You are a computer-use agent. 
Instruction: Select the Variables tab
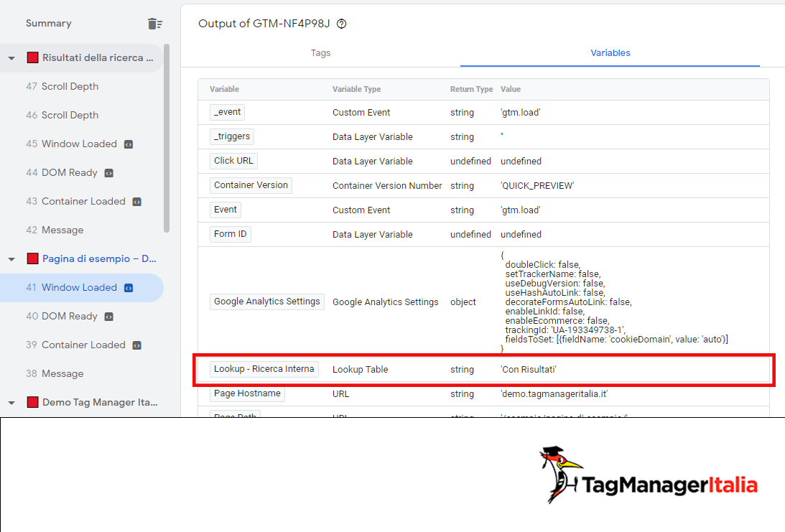coord(610,53)
